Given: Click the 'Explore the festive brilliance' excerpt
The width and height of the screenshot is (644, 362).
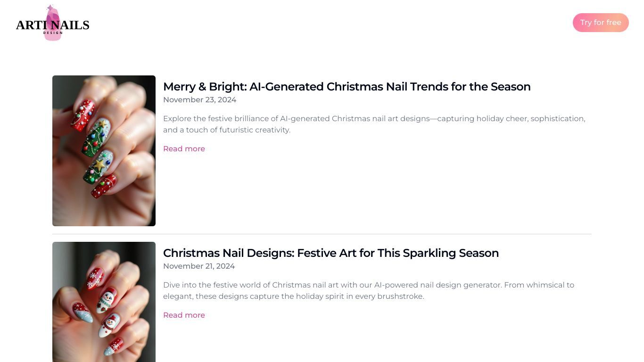Looking at the screenshot, I should pos(374,124).
